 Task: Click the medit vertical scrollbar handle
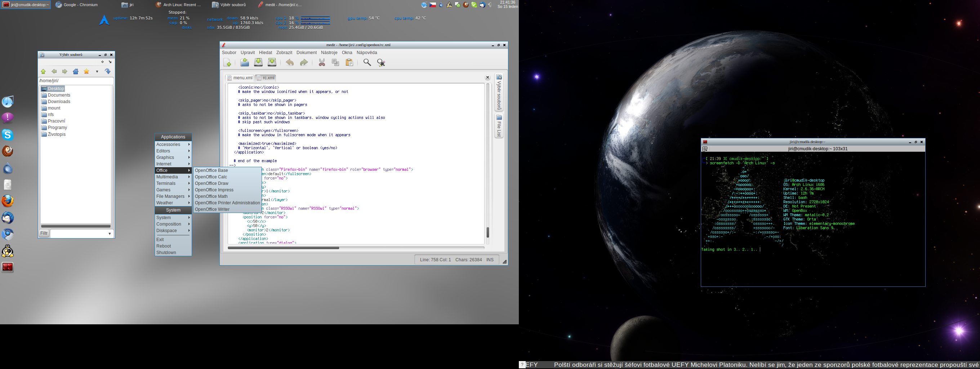click(488, 232)
